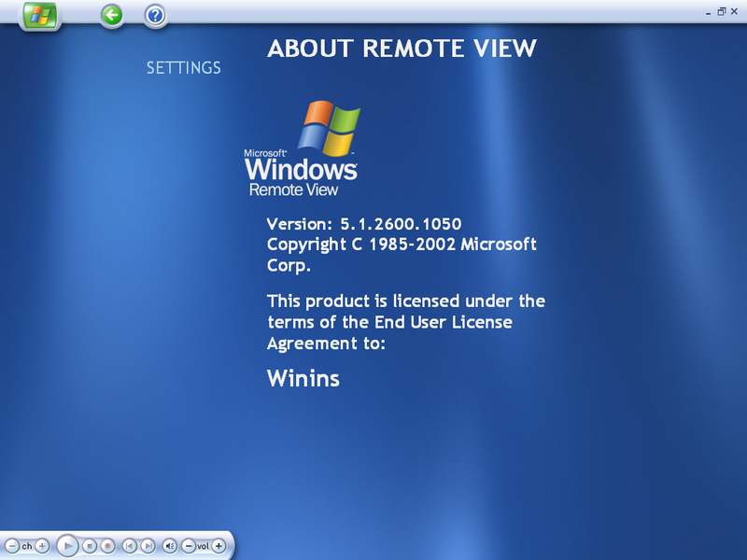Screen dimensions: 747x560
Task: Minimize the Remote View window
Action: click(709, 12)
